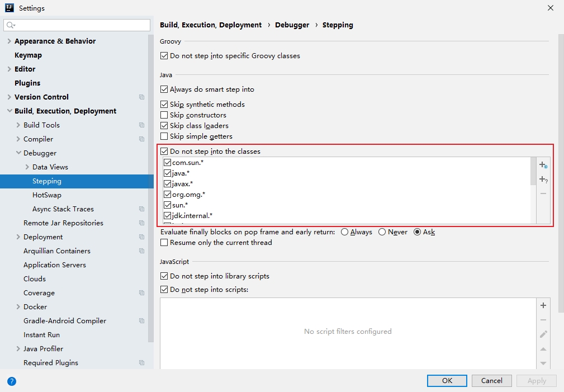Viewport: 564px width, 392px height.
Task: Enable the Skip constructors checkbox
Action: pos(164,115)
